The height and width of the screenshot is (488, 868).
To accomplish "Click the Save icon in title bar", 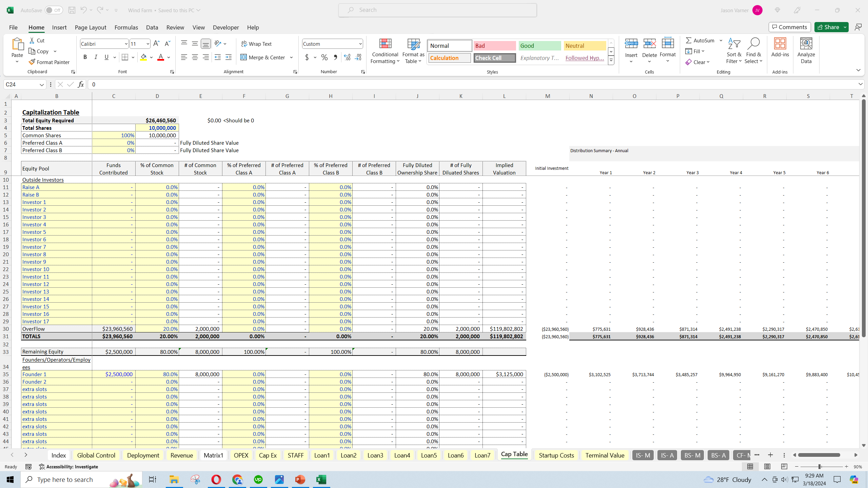I will [72, 10].
